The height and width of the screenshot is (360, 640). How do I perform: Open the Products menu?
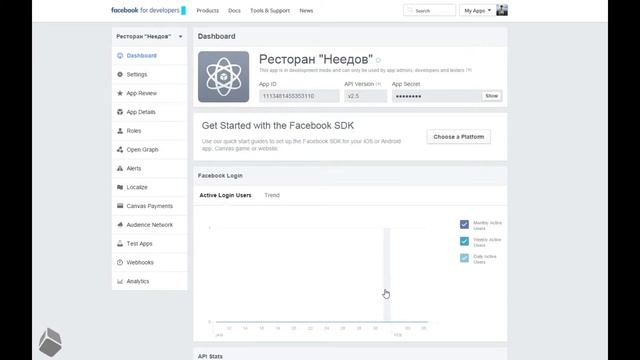click(207, 11)
